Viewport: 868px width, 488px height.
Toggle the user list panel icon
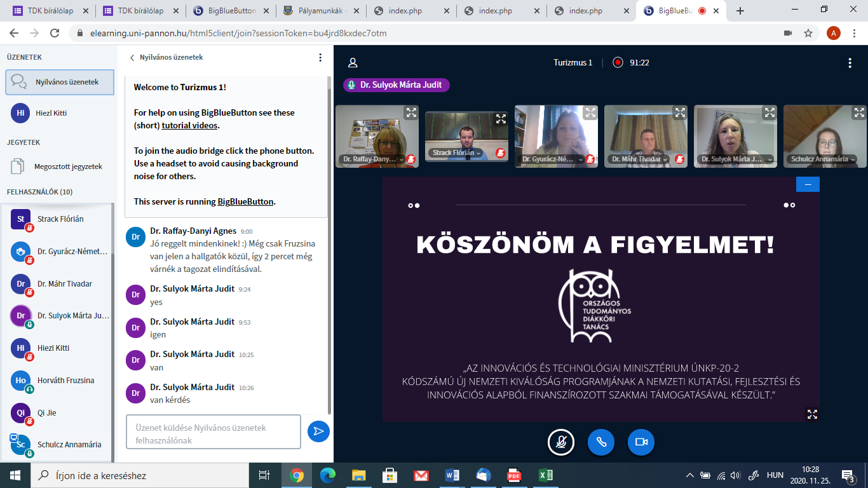pyautogui.click(x=353, y=63)
